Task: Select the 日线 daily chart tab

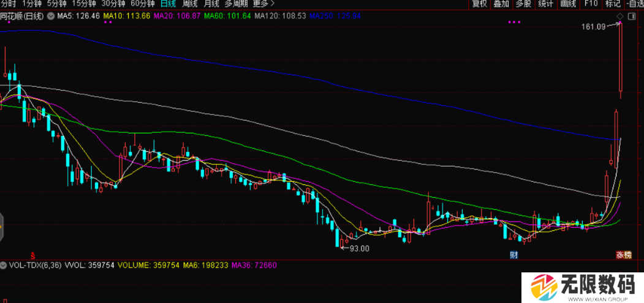Action: click(169, 4)
